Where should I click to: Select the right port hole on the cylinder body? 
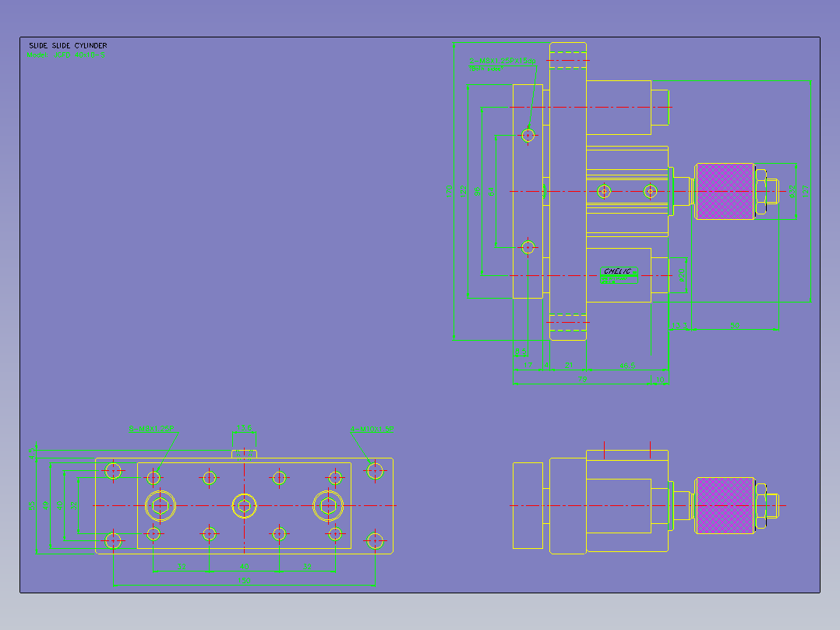click(x=651, y=191)
